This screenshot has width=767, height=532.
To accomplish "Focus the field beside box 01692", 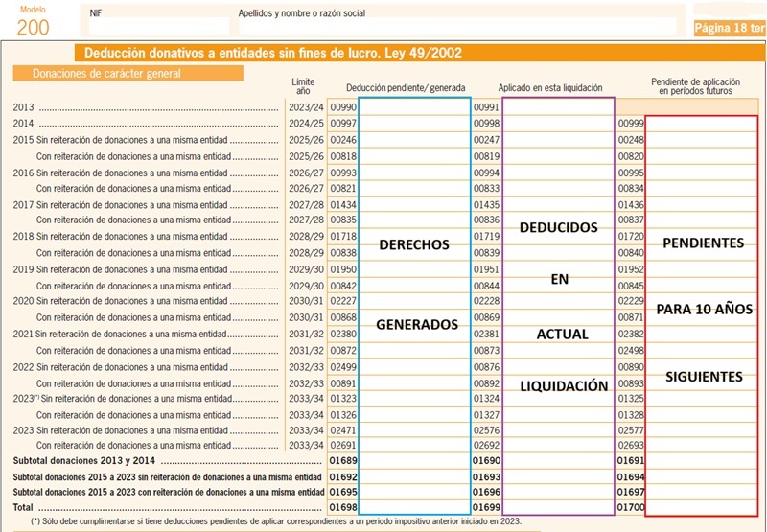I will [415, 476].
